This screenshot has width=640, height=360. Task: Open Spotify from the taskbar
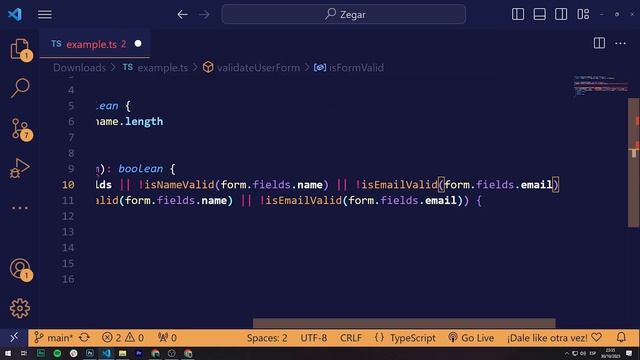click(57, 353)
